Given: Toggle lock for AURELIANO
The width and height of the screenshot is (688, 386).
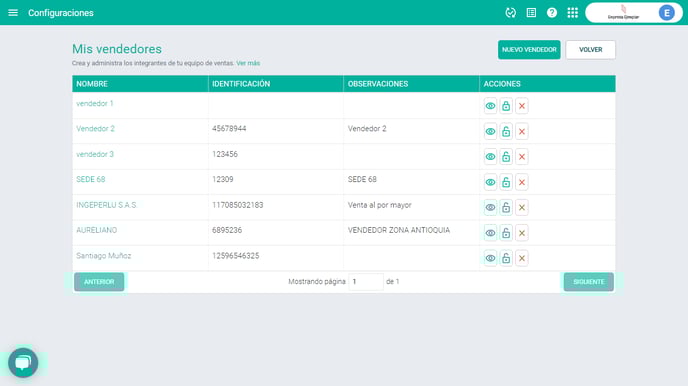Looking at the screenshot, I should [x=506, y=233].
